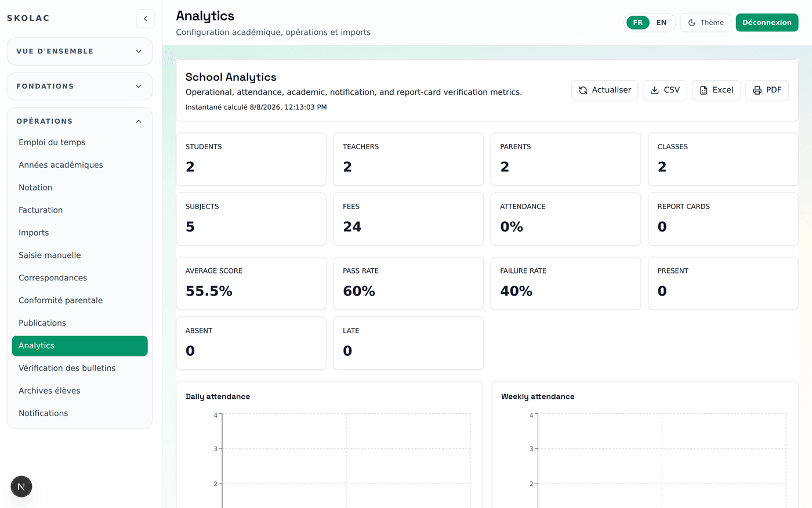
Task: Collapse the sidebar with the chevron button
Action: [x=146, y=19]
